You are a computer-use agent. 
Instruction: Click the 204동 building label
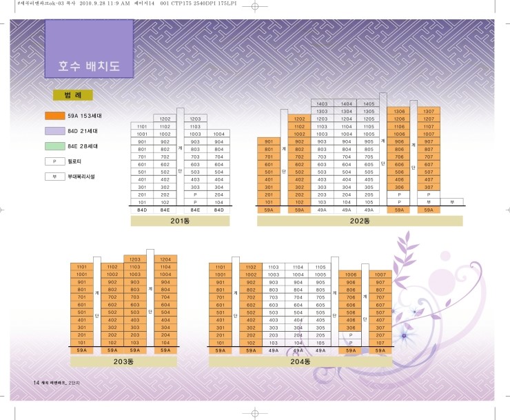click(300, 361)
